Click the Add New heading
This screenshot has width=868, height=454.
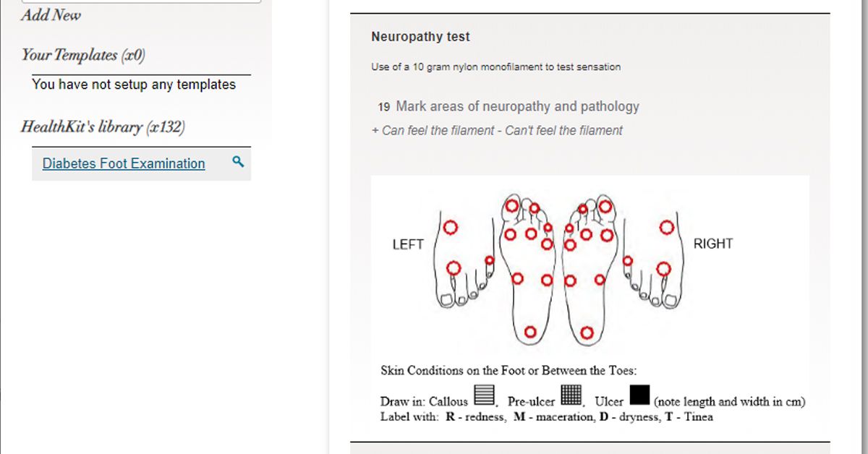pyautogui.click(x=51, y=14)
